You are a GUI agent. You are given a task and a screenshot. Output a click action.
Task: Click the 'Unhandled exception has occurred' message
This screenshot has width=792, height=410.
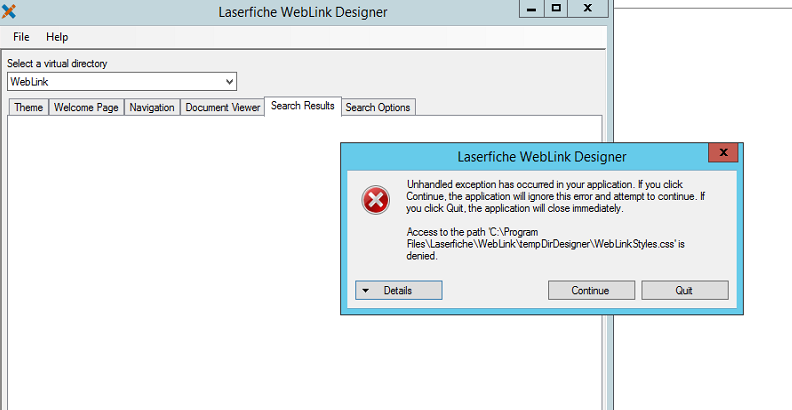[x=556, y=196]
